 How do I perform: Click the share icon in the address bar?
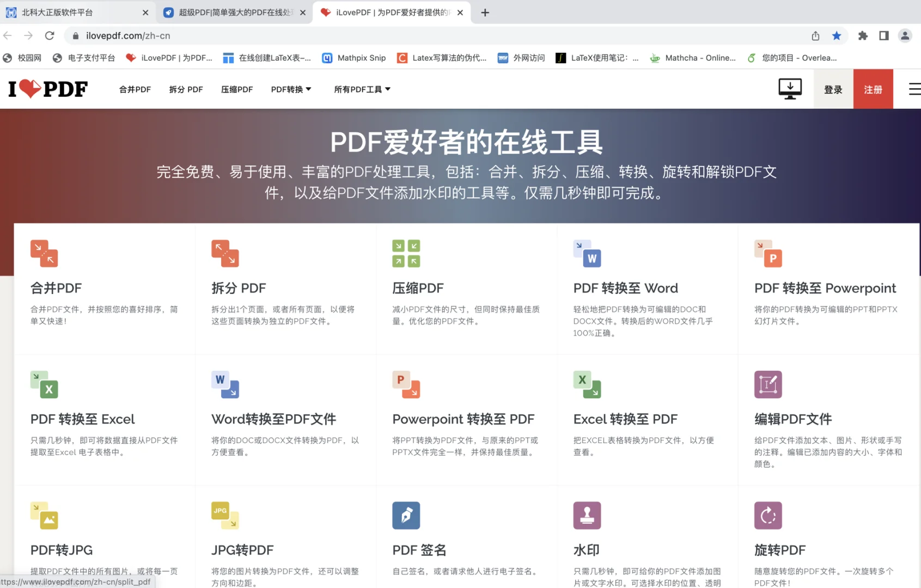pyautogui.click(x=815, y=35)
